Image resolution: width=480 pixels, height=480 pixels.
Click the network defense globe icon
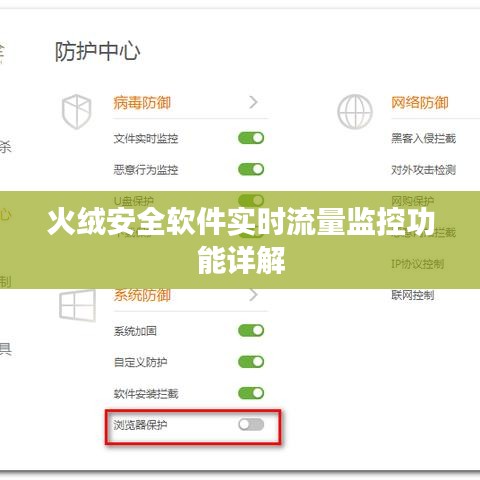355,111
